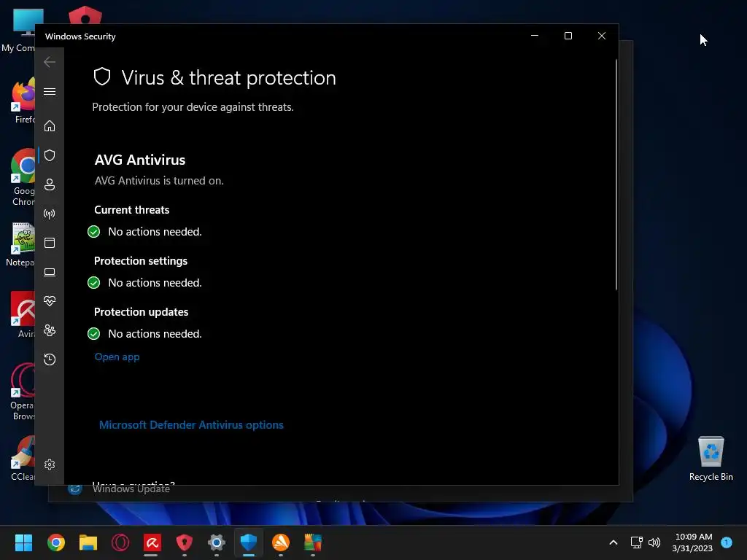Open the notification badge in tray

pyautogui.click(x=727, y=542)
